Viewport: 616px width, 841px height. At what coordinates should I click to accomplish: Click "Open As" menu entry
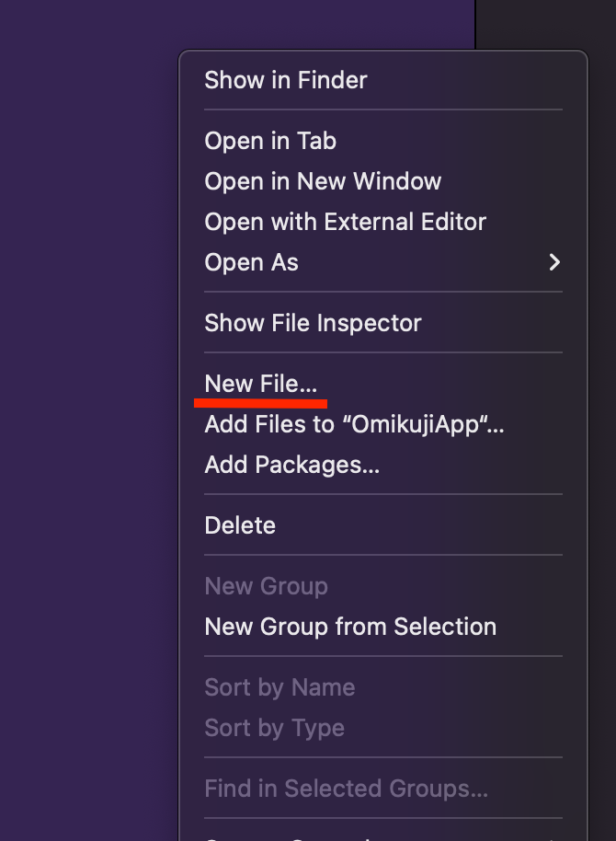coord(251,262)
